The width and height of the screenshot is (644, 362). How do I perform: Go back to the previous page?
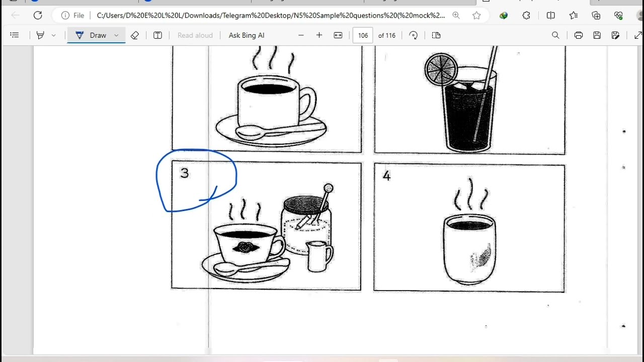[15, 15]
